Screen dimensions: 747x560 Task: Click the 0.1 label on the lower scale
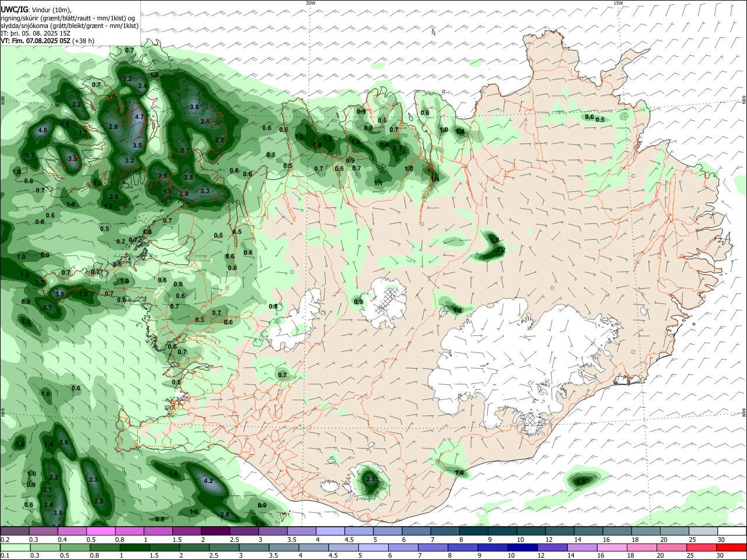(5, 556)
